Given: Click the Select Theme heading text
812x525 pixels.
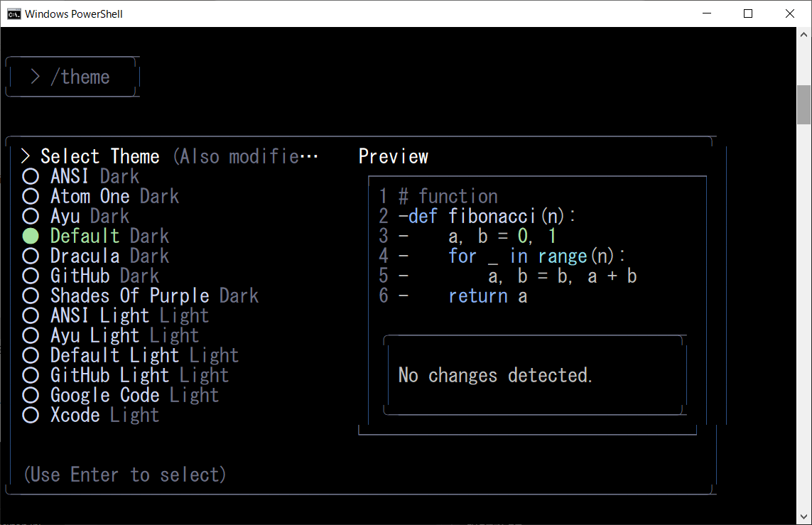Looking at the screenshot, I should (x=100, y=156).
